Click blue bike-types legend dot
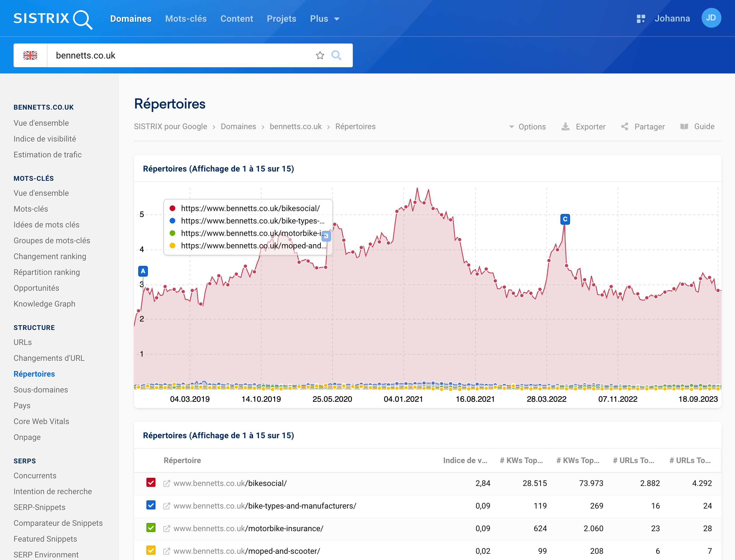 pyautogui.click(x=172, y=221)
